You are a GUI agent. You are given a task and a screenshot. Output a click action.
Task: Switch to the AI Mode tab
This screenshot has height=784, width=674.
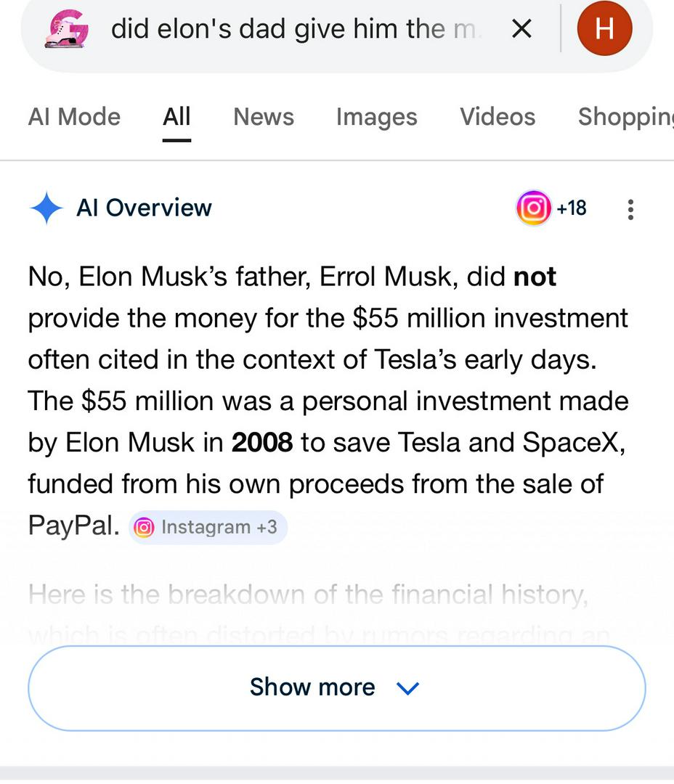[74, 117]
